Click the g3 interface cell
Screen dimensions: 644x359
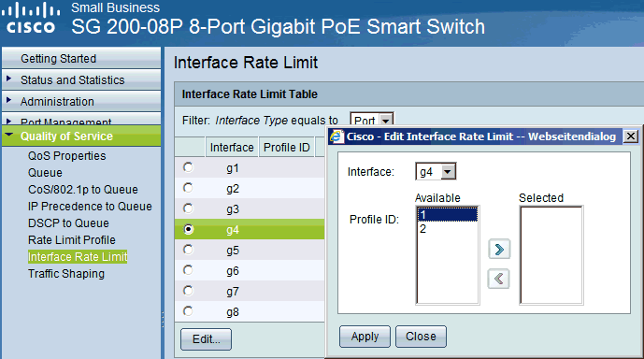tap(233, 209)
